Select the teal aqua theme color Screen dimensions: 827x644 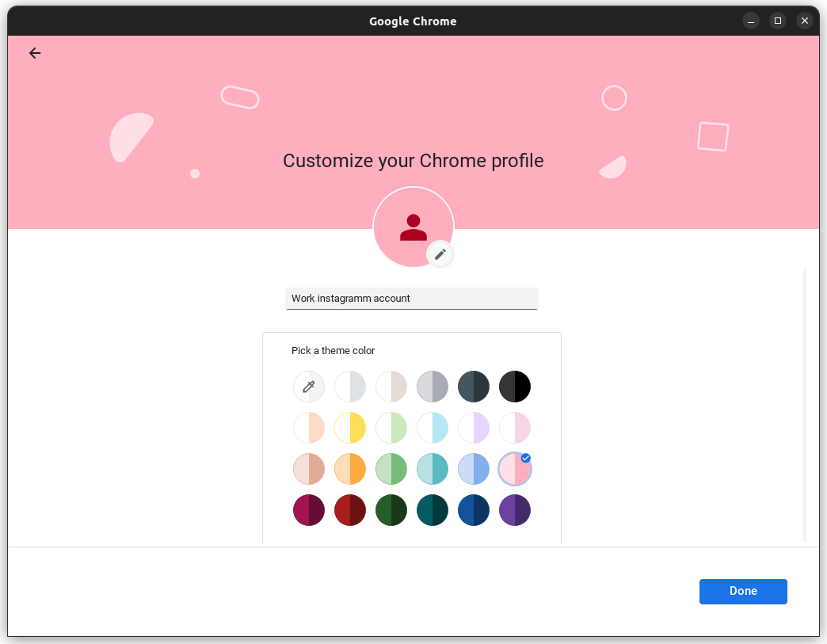tap(433, 469)
